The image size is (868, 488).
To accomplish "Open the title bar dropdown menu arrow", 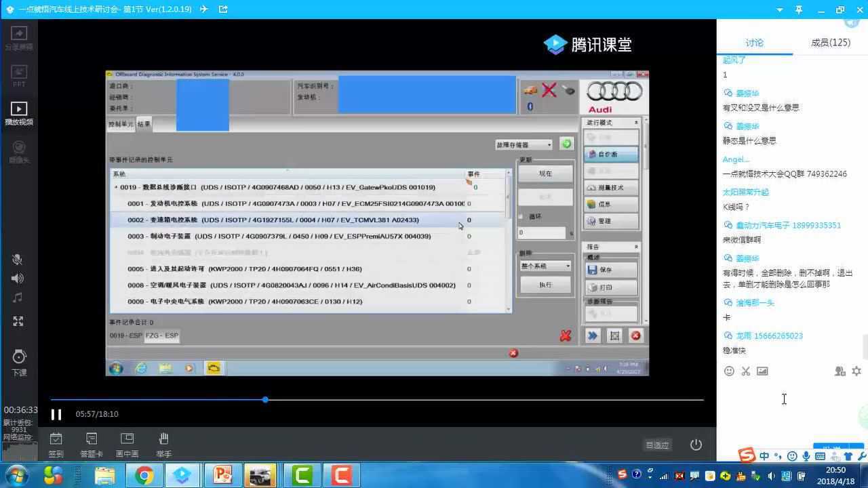I will coord(780,9).
